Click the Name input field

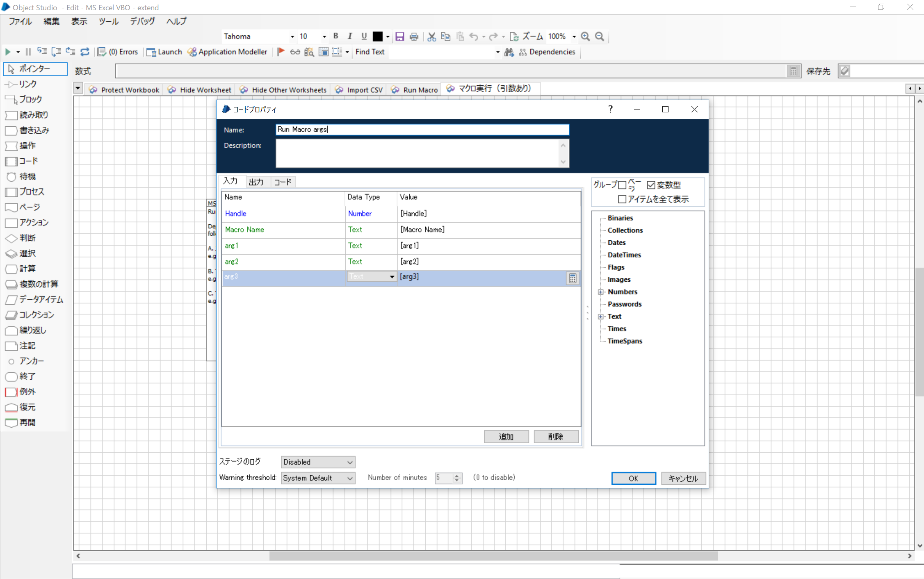pyautogui.click(x=422, y=130)
